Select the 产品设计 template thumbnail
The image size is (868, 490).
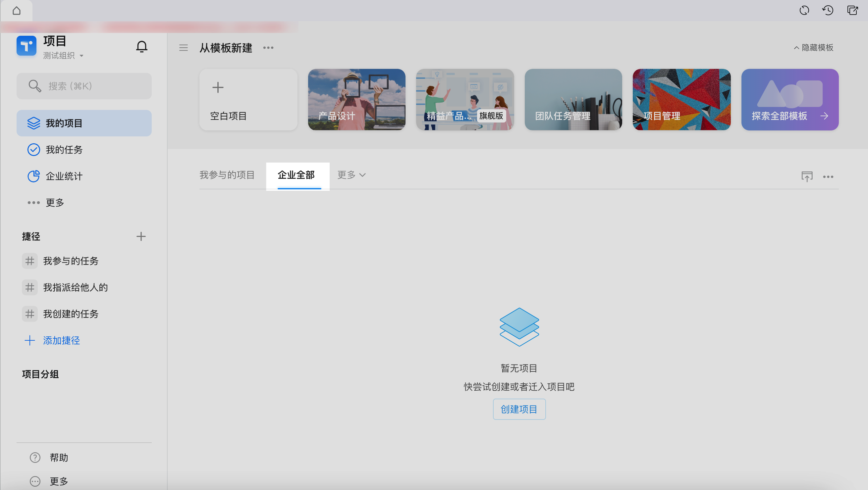click(x=357, y=100)
